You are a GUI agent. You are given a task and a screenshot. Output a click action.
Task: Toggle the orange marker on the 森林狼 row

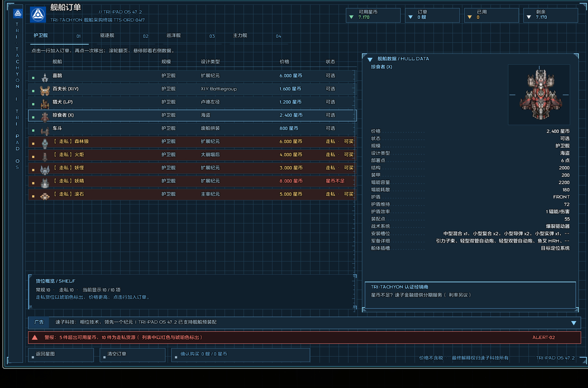click(33, 143)
